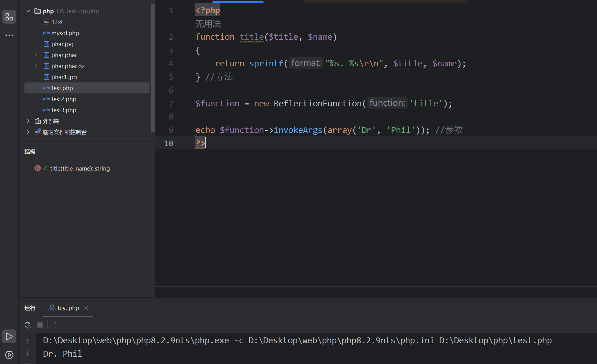Click up arrow in run console gutter
The width and height of the screenshot is (597, 364).
[x=28, y=341]
